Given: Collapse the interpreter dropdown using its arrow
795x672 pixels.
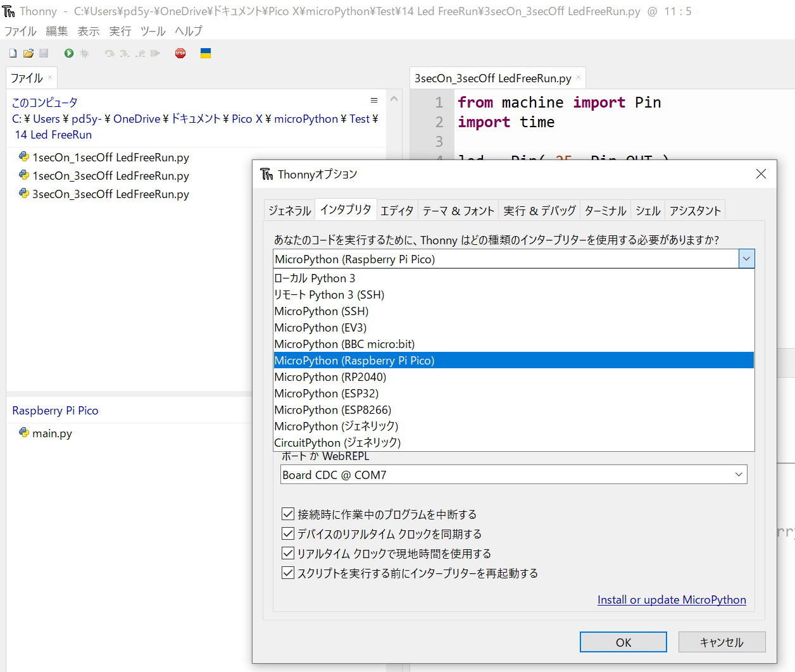Looking at the screenshot, I should tap(747, 259).
